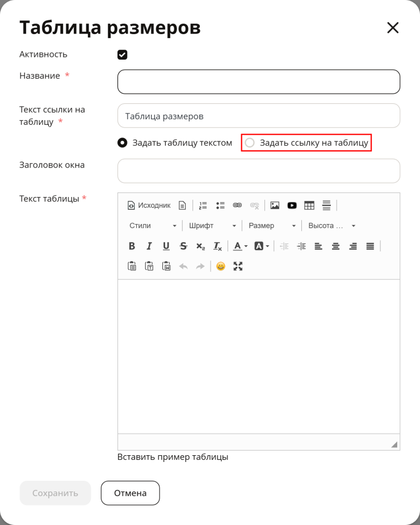Open the Высота line height dropdown
The width and height of the screenshot is (420, 525).
click(x=331, y=226)
